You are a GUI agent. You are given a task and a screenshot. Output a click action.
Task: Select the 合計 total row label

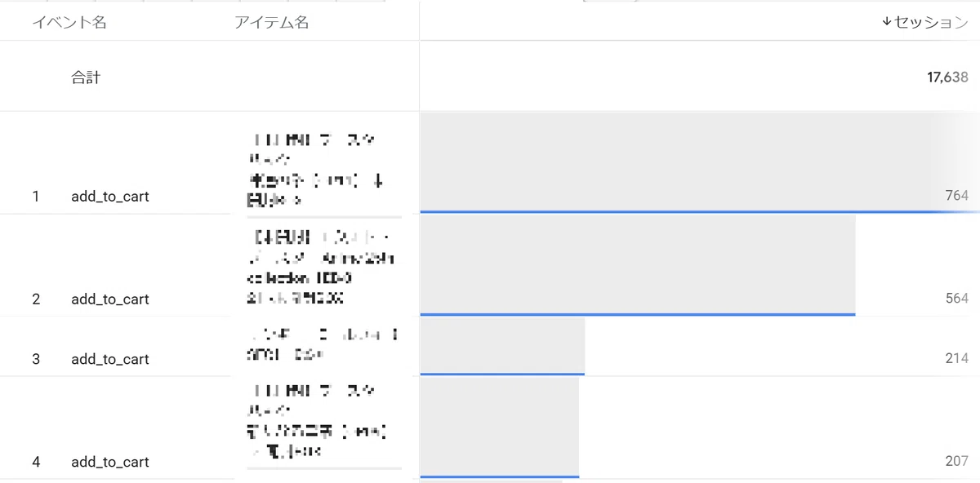[86, 78]
